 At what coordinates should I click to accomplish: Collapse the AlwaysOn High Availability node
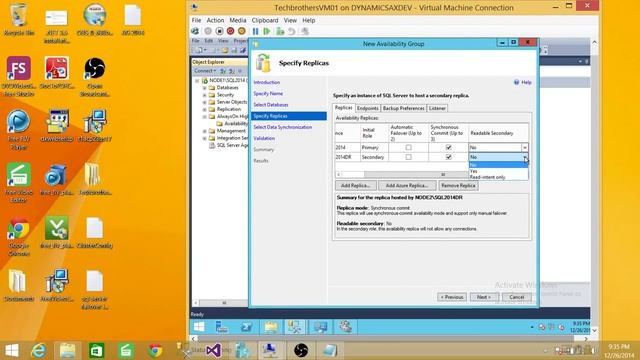tap(204, 117)
